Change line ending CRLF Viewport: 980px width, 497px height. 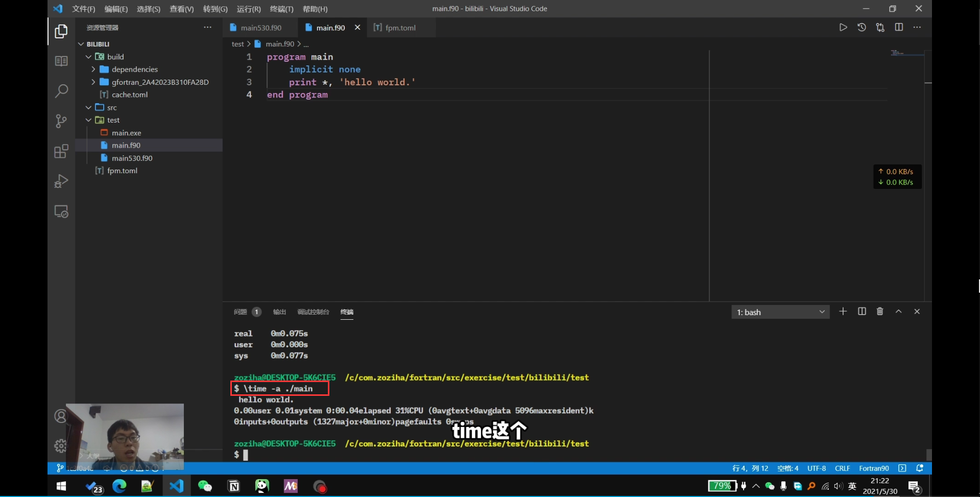tap(842, 468)
